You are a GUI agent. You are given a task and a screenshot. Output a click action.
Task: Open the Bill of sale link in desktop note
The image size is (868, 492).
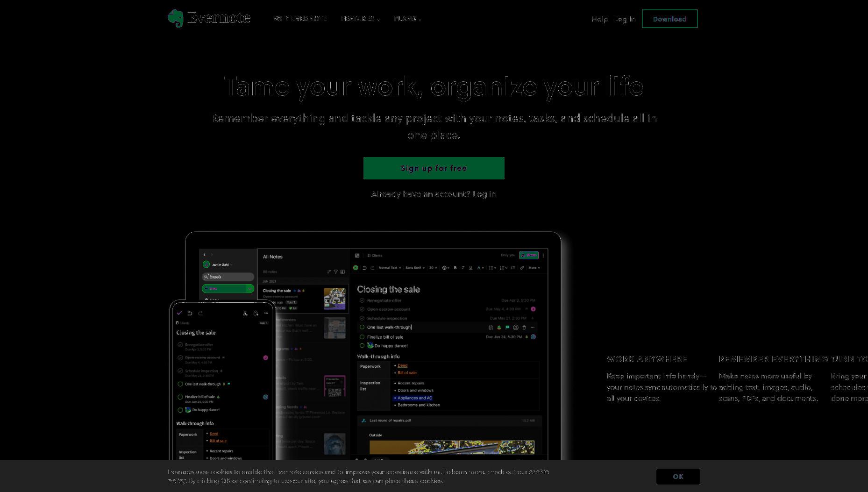point(407,373)
